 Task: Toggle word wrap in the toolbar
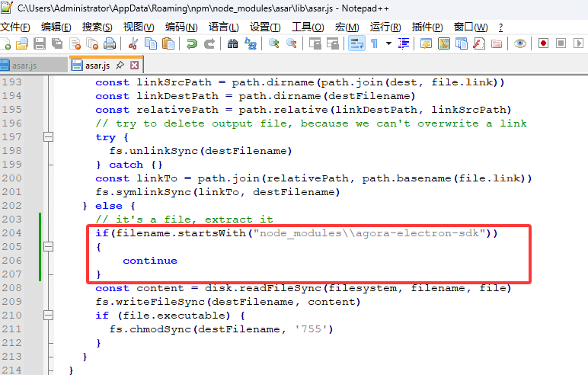coord(356,43)
